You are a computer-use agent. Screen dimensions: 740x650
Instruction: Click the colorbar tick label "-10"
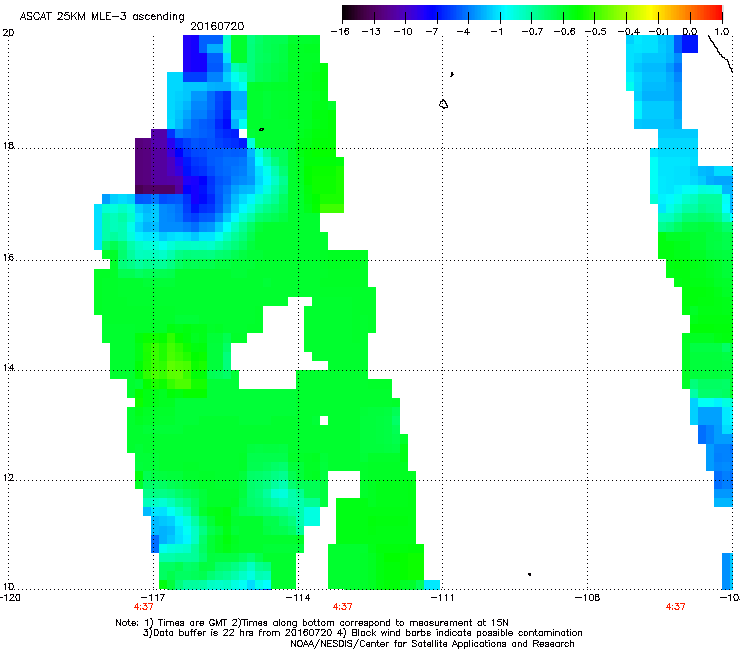coord(403,32)
